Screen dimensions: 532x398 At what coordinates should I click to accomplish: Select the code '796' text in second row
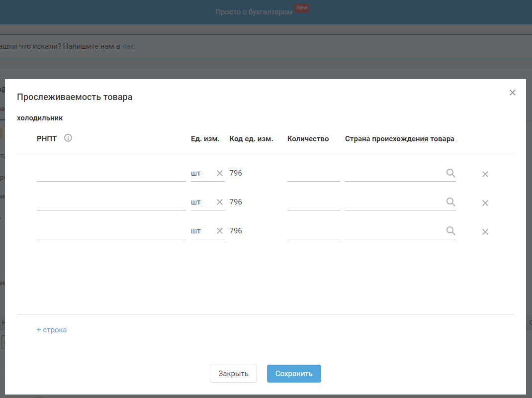(236, 202)
